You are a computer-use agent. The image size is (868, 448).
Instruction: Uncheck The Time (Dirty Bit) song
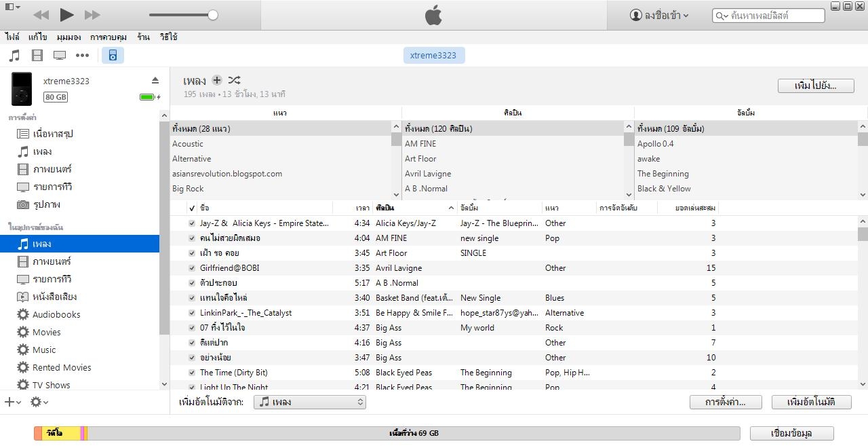pos(192,372)
